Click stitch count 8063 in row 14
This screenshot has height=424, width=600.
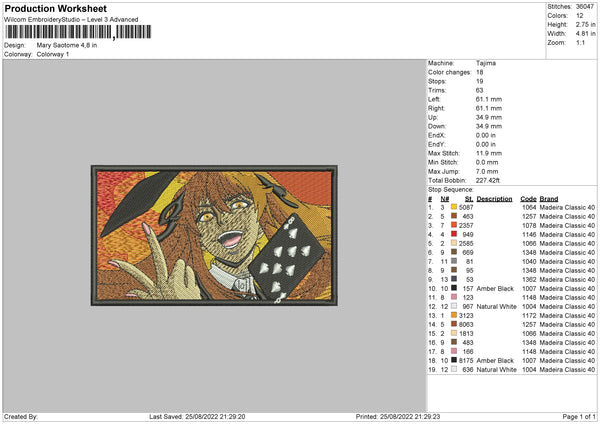(x=466, y=324)
